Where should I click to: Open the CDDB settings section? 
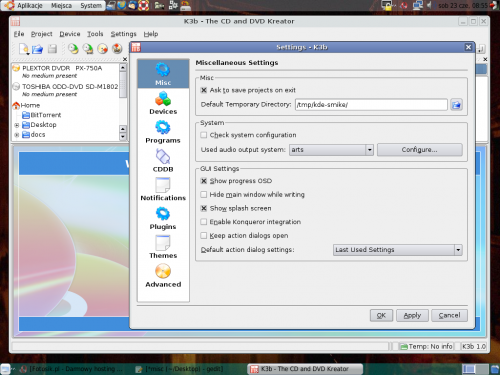pyautogui.click(x=163, y=161)
